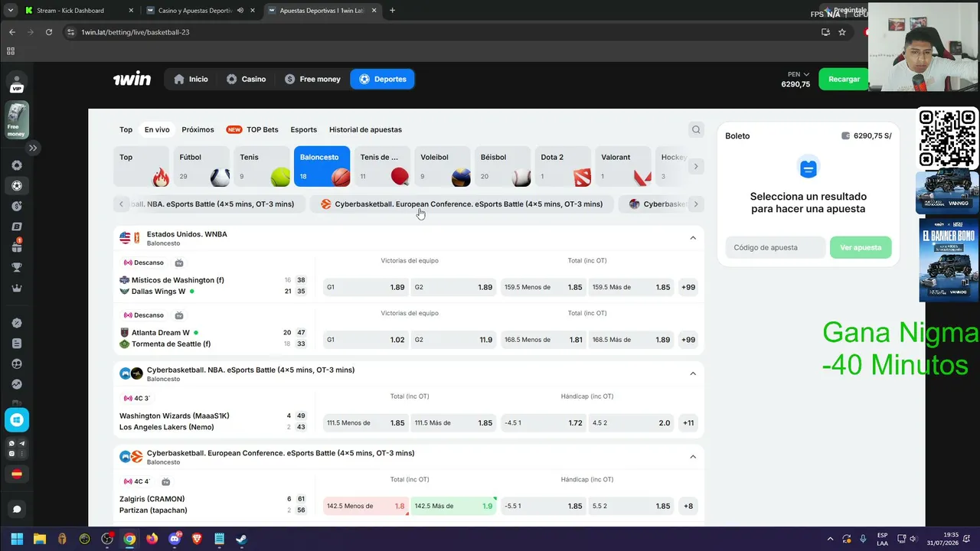Select the Top sport tile with flame
The height and width of the screenshot is (551, 980).
142,166
